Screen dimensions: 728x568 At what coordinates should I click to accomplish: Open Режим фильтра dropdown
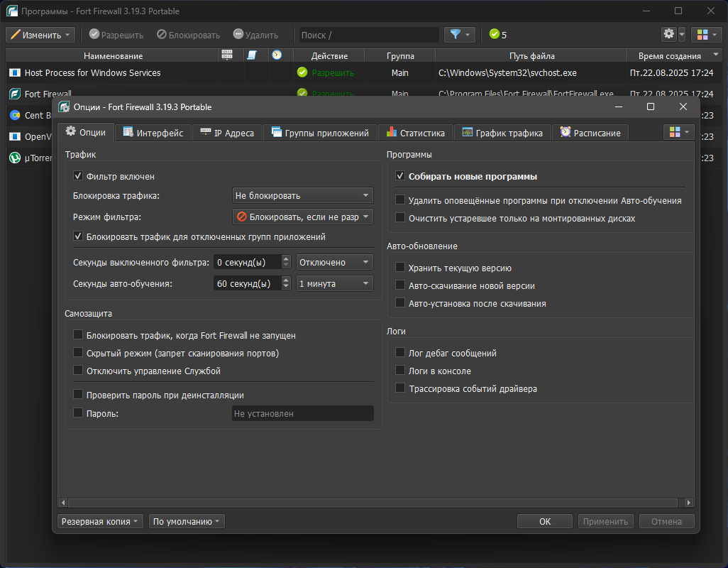coord(303,217)
